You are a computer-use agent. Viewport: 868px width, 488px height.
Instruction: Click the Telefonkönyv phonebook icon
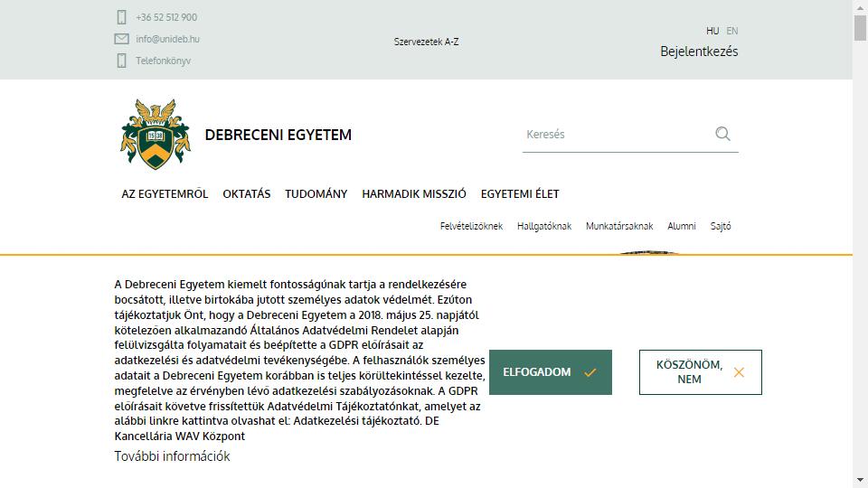point(122,61)
